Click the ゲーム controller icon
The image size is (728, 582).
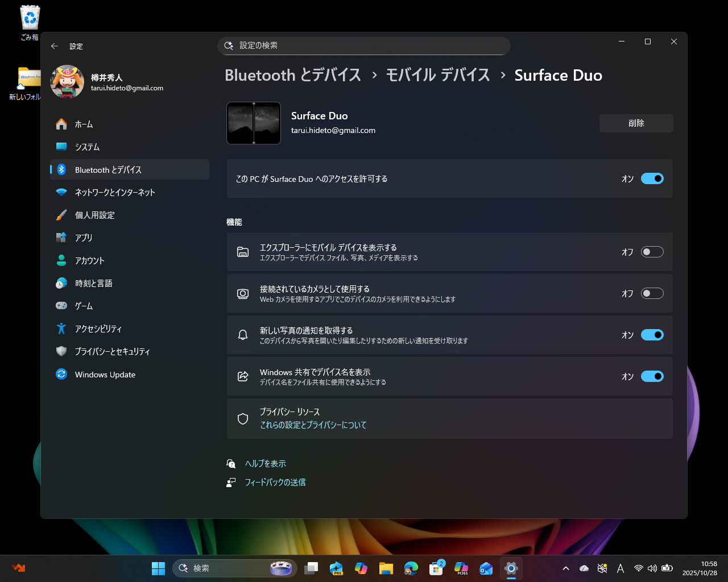point(61,306)
